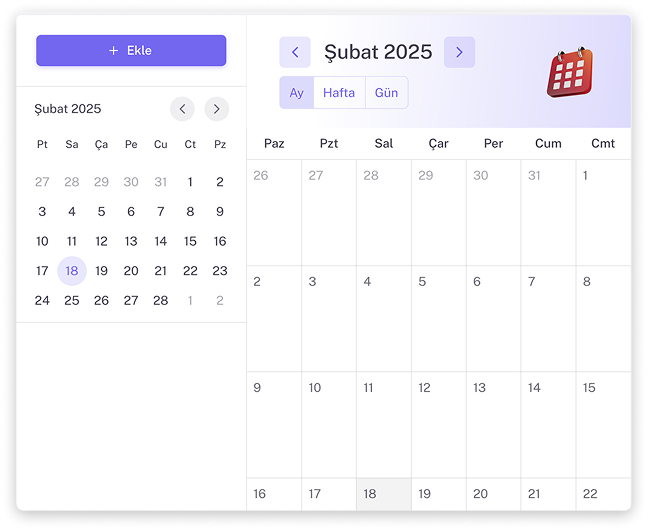Click the red calendar illustration icon
This screenshot has width=648, height=531.
point(570,73)
